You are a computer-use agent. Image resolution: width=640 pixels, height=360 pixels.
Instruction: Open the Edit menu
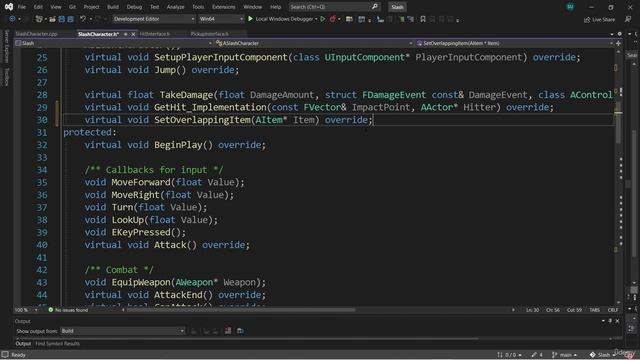[38, 7]
